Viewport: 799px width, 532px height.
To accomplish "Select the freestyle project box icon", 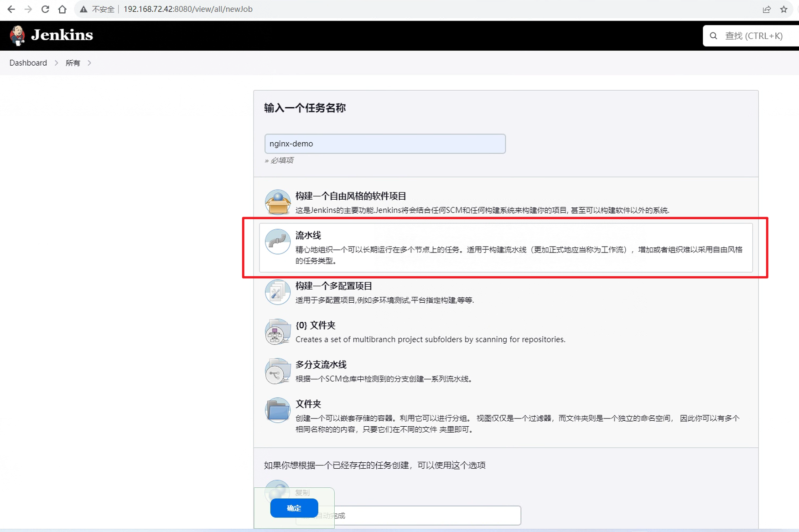I will 278,202.
